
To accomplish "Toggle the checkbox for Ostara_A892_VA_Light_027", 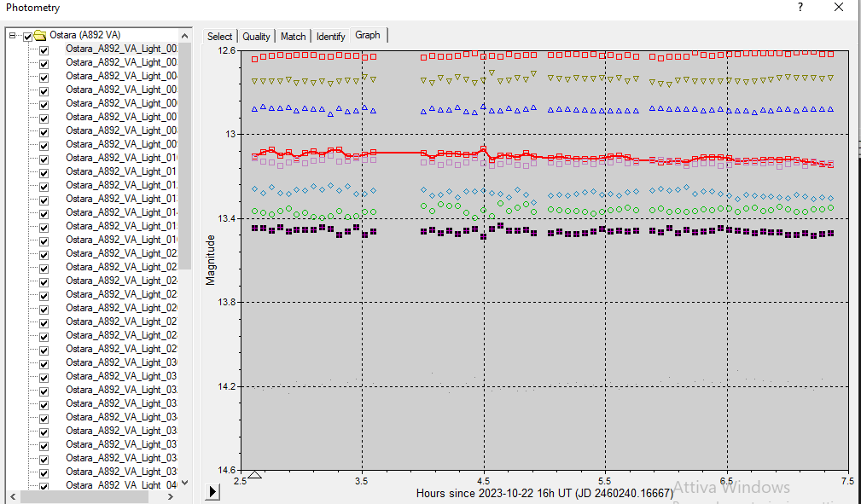I will 44,323.
